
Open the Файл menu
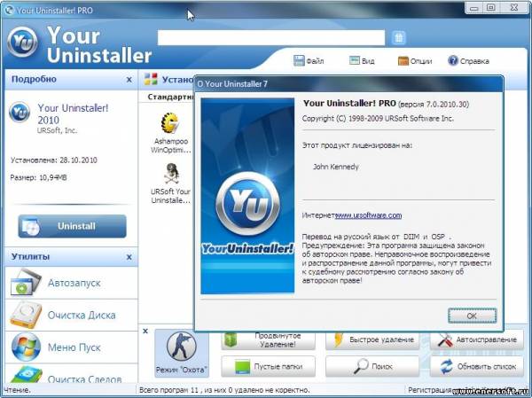click(x=309, y=61)
